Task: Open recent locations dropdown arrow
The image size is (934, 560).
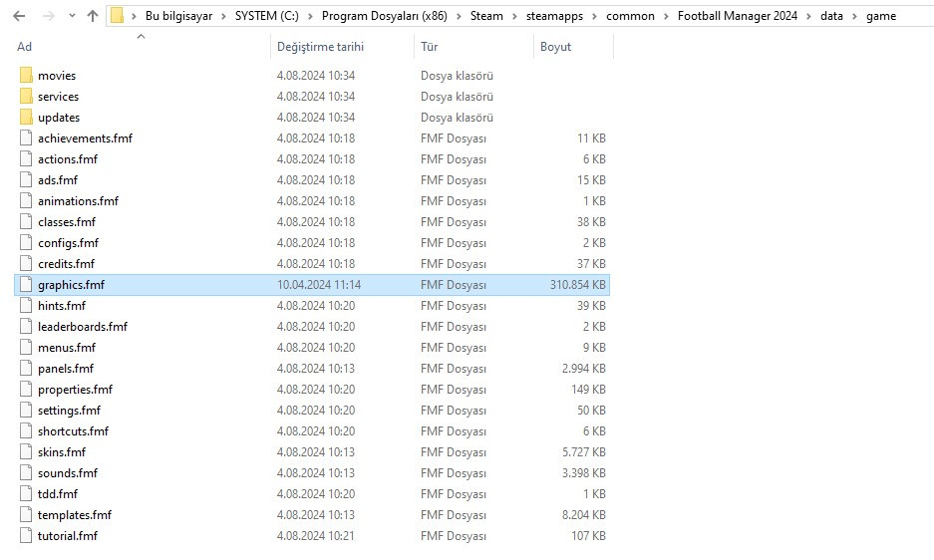Action: point(72,16)
